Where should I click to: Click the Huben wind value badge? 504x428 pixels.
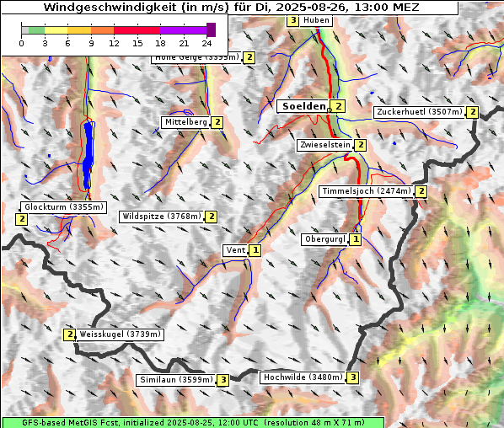click(x=293, y=20)
